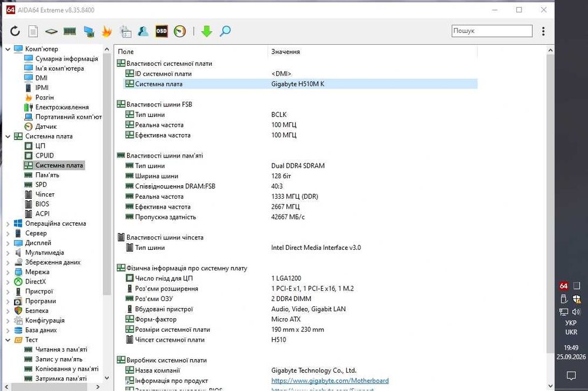This screenshot has height=391, width=588.
Task: Select Збереження даних tree item
Action: pyautogui.click(x=52, y=262)
